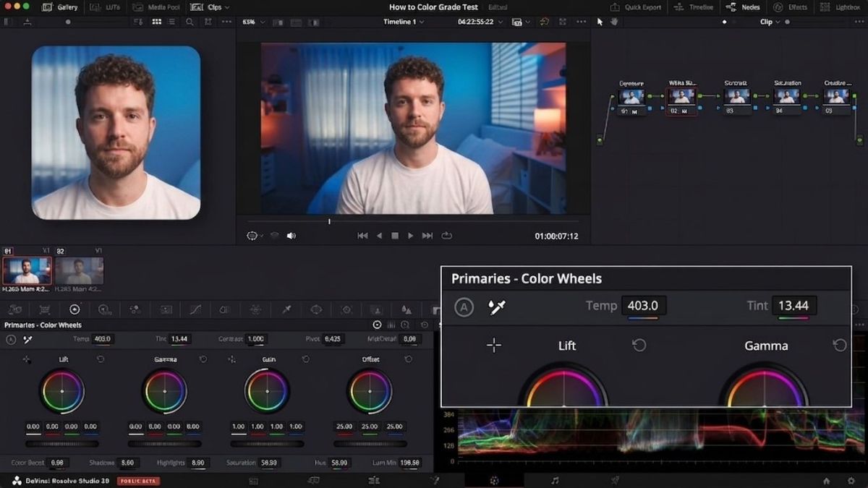The image size is (868, 488).
Task: Switch primaries to bars mode icon
Action: coord(391,325)
